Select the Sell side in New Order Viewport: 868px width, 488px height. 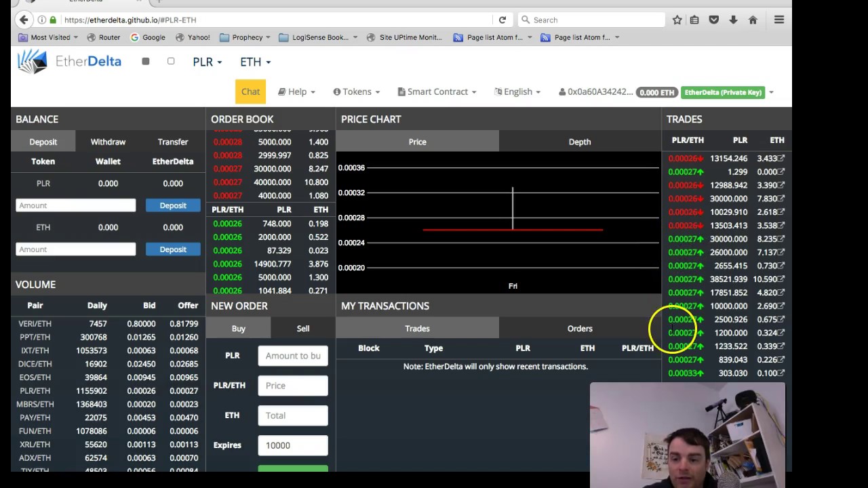(x=303, y=328)
